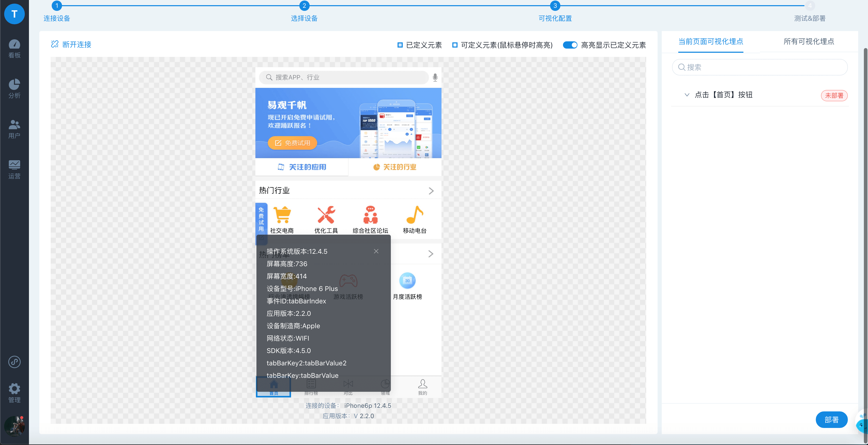The width and height of the screenshot is (868, 445).
Task: Open the 移动电台 music note icon
Action: tap(414, 214)
